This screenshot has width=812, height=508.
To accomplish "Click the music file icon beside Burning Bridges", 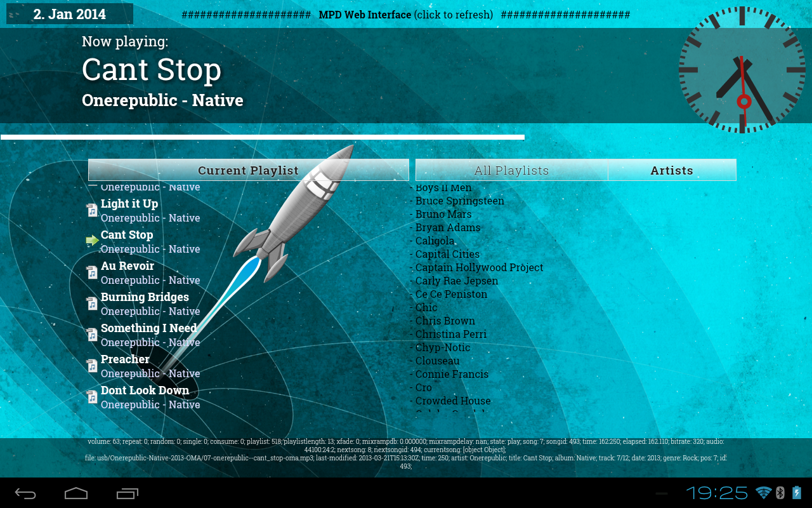I will (93, 304).
